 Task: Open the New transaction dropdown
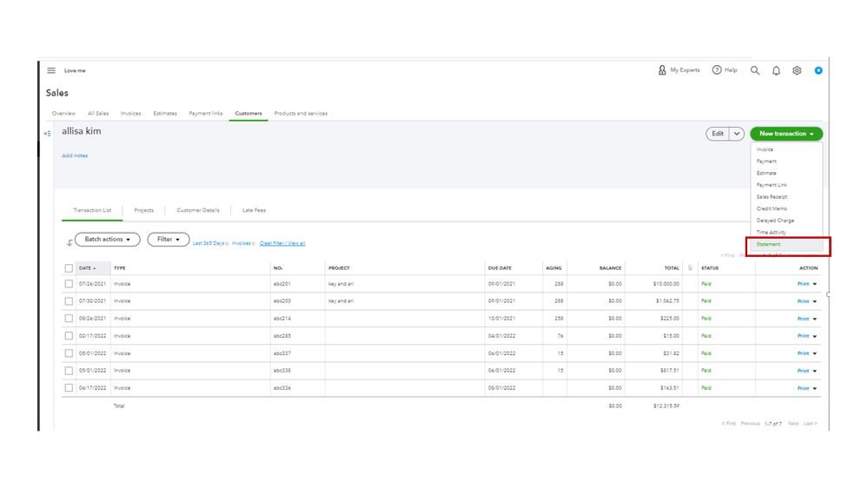(x=786, y=134)
